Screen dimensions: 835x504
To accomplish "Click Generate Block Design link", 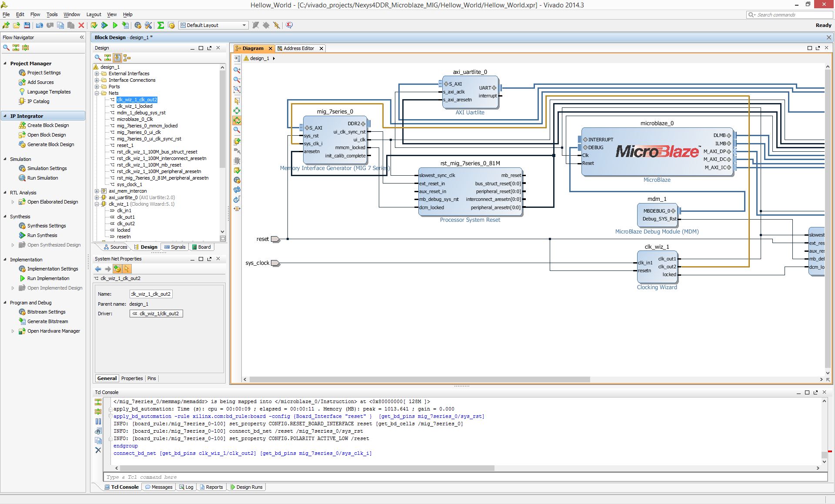I will [x=51, y=144].
